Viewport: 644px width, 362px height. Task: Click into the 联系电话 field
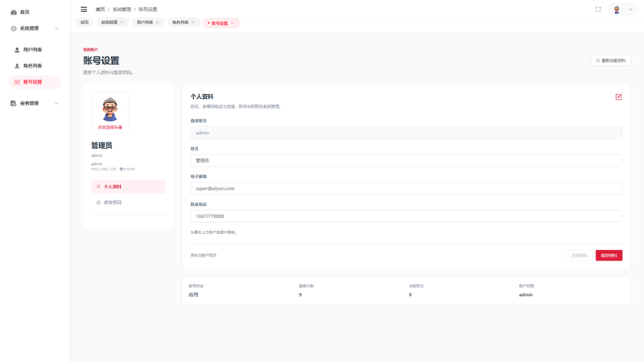407,216
